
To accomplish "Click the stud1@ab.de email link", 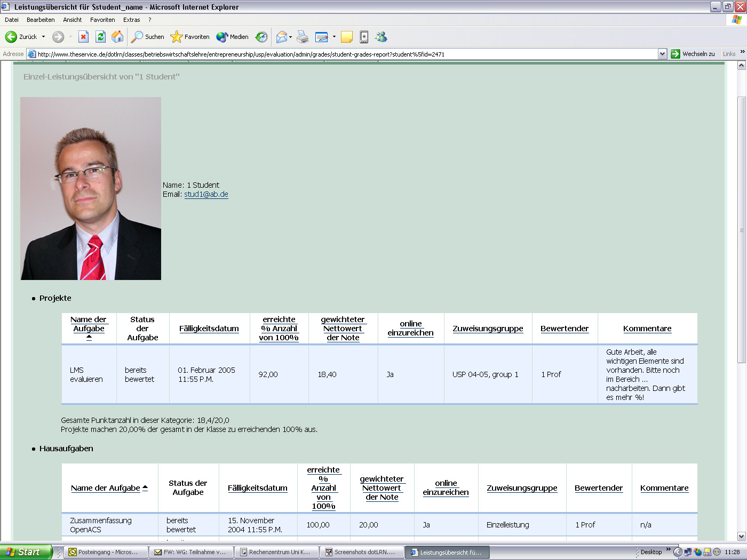I will tap(206, 194).
